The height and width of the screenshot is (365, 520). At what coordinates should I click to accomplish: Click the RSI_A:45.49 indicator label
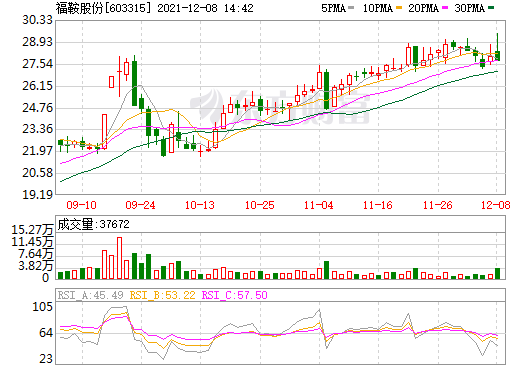pos(90,295)
